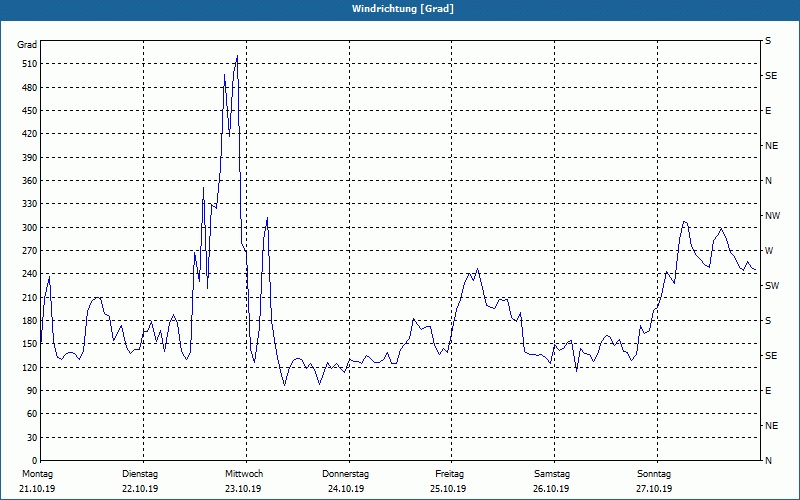The height and width of the screenshot is (500, 800).
Task: Click the 'E' compass label level with 450
Action: pyautogui.click(x=768, y=111)
